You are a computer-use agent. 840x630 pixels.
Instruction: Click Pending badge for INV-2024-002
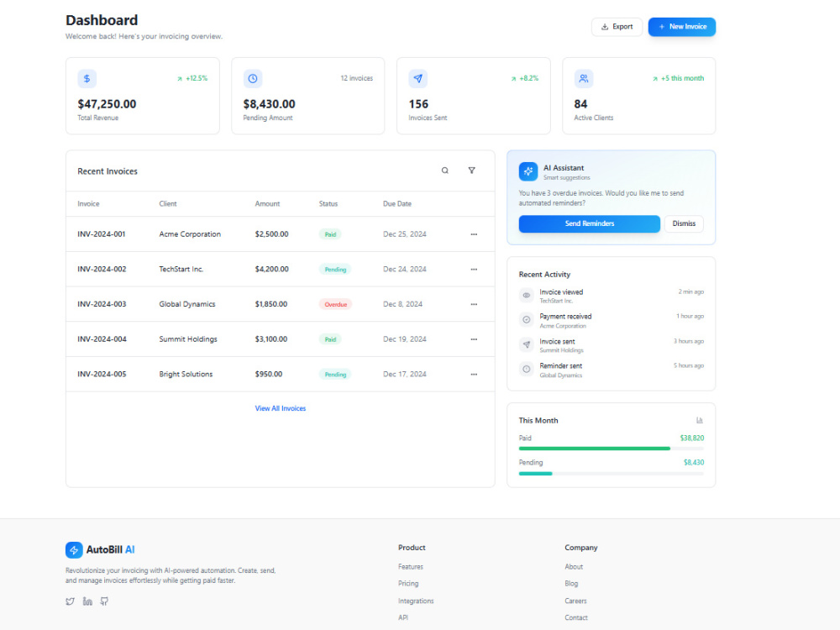[335, 270]
